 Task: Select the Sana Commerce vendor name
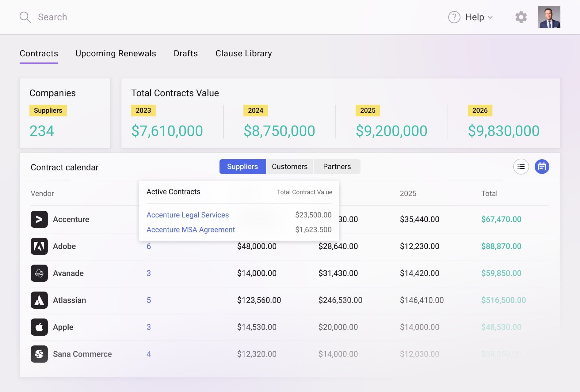(82, 354)
